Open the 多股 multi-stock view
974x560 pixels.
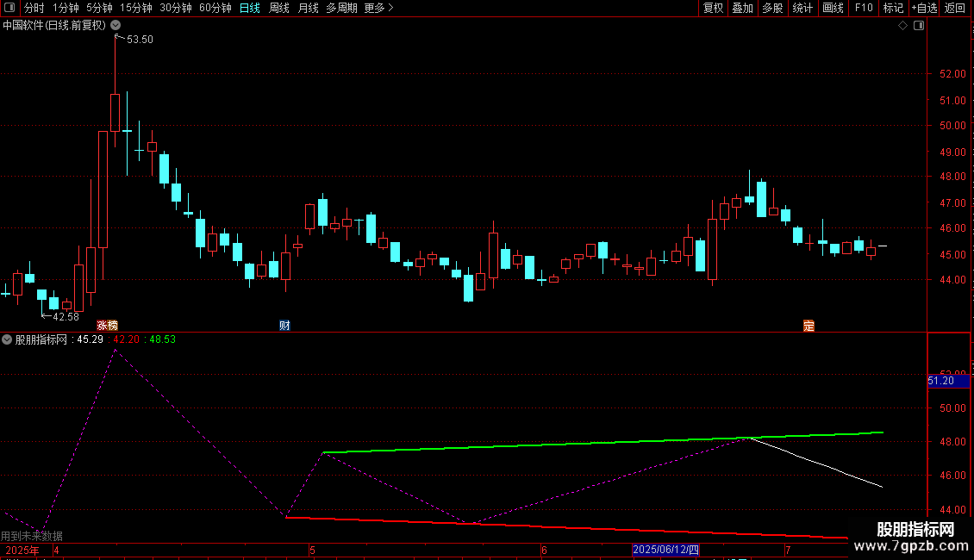pyautogui.click(x=773, y=8)
